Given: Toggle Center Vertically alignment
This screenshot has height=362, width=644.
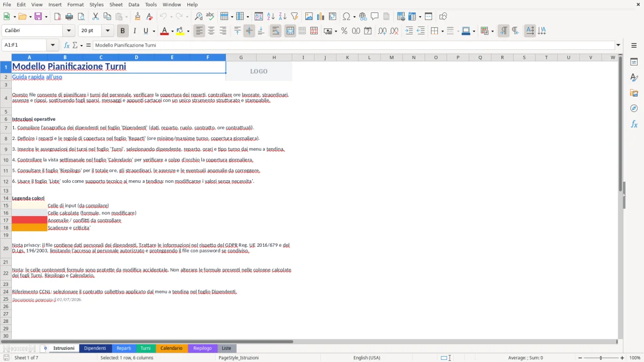Looking at the screenshot, I should pyautogui.click(x=249, y=31).
